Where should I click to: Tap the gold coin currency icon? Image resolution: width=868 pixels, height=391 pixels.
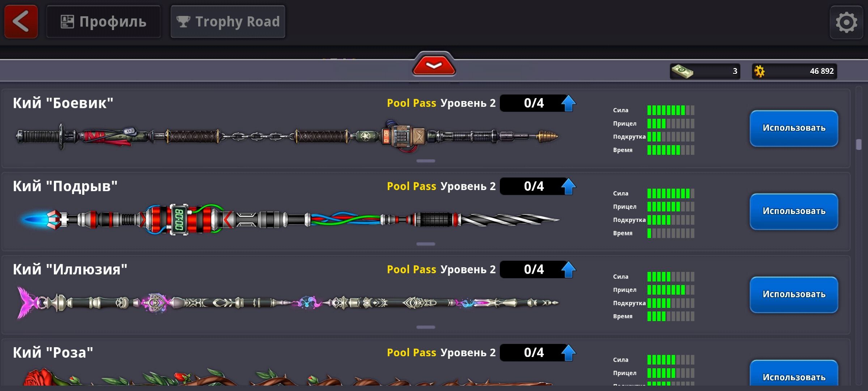click(759, 71)
